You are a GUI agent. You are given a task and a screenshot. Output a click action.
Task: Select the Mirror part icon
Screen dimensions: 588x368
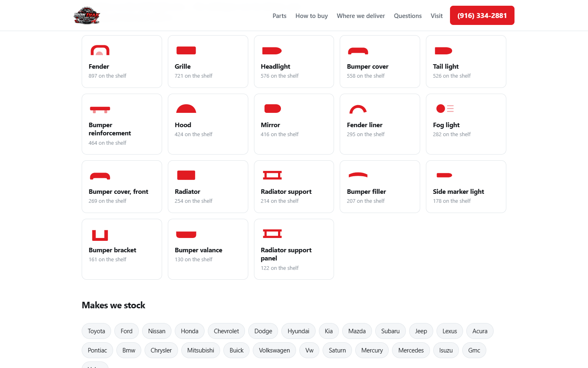point(273,108)
